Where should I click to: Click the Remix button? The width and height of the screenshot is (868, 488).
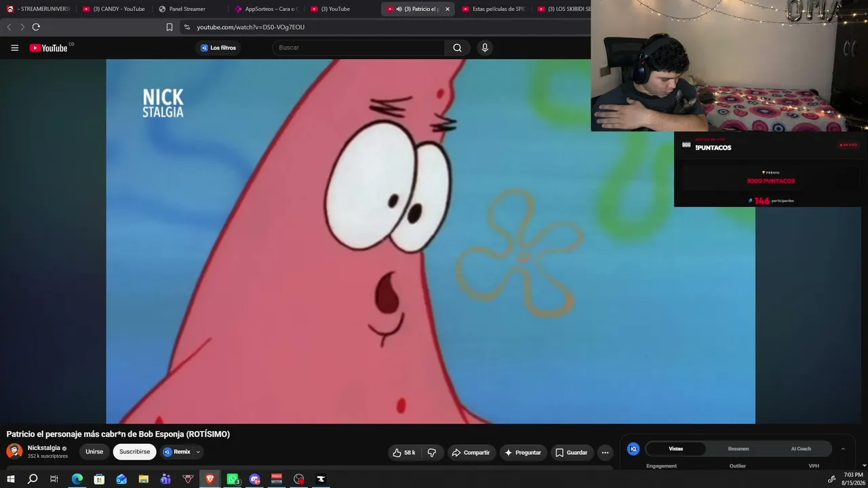(177, 452)
